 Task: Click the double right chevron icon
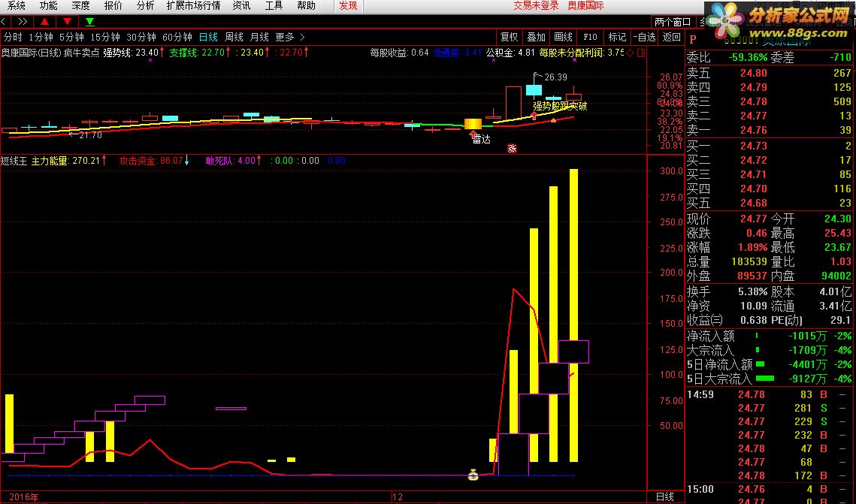tap(23, 21)
